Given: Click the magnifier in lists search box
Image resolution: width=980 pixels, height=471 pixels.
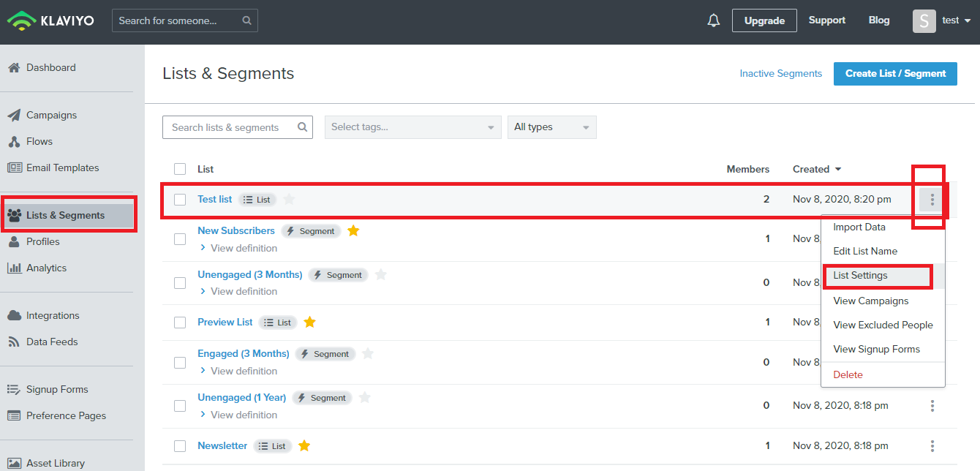Looking at the screenshot, I should tap(303, 127).
